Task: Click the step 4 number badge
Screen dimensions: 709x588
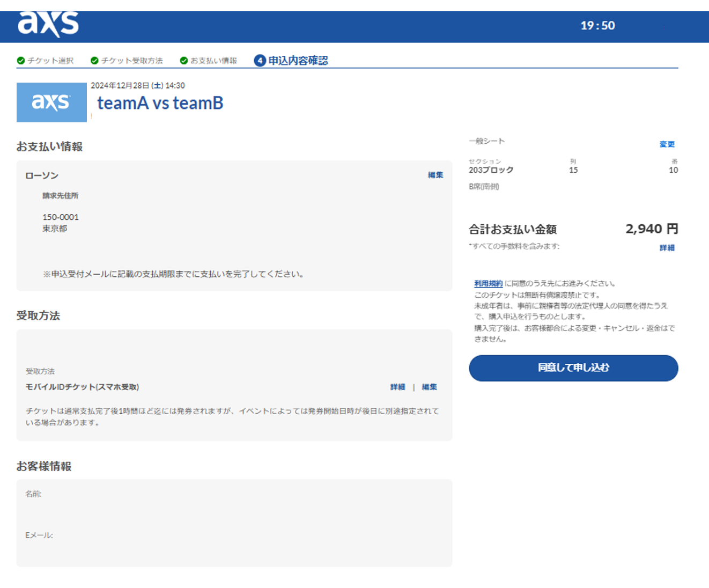Action: coord(260,61)
